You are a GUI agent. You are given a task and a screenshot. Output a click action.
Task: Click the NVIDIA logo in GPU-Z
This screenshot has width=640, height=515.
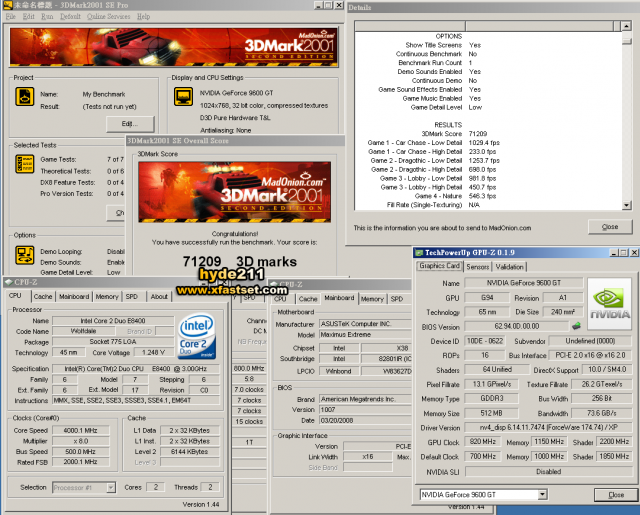click(609, 304)
